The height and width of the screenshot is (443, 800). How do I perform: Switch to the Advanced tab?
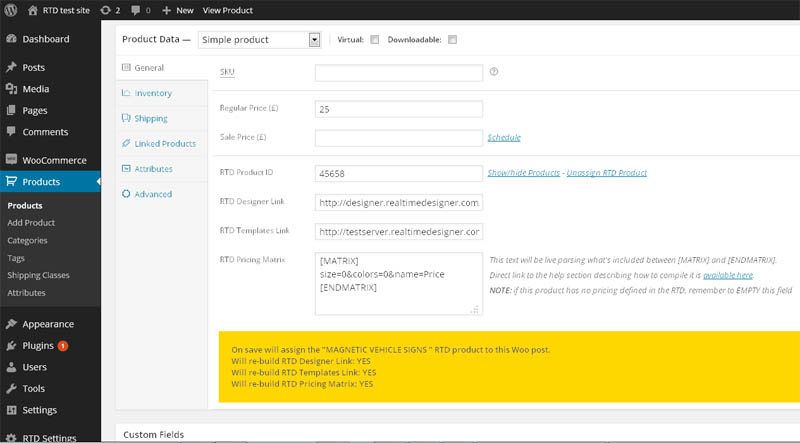click(153, 194)
